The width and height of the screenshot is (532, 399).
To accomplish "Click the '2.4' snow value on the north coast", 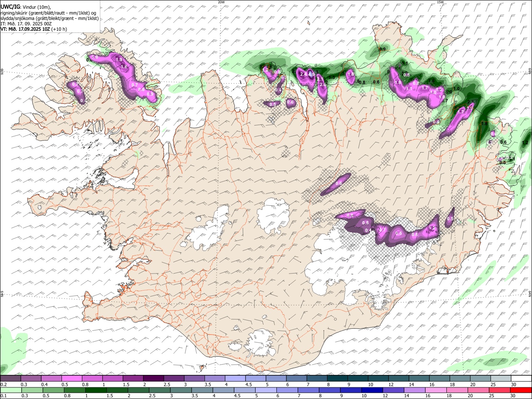I will pyautogui.click(x=303, y=74).
